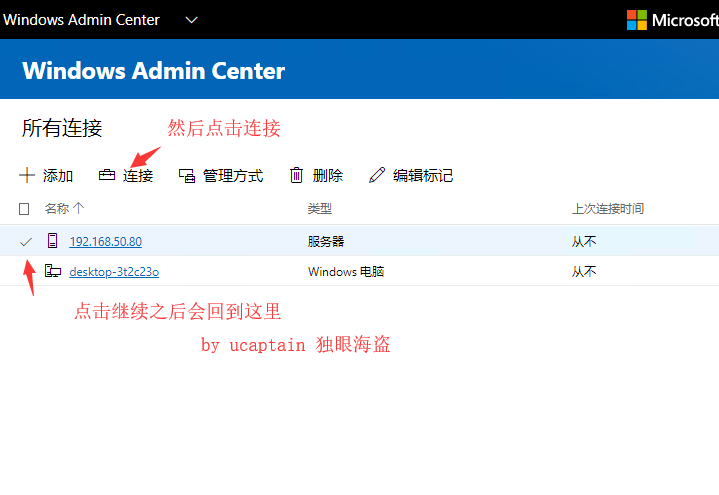This screenshot has height=495, width=719.
Task: Click the server icon beside 192.168.50.80
Action: (x=53, y=241)
